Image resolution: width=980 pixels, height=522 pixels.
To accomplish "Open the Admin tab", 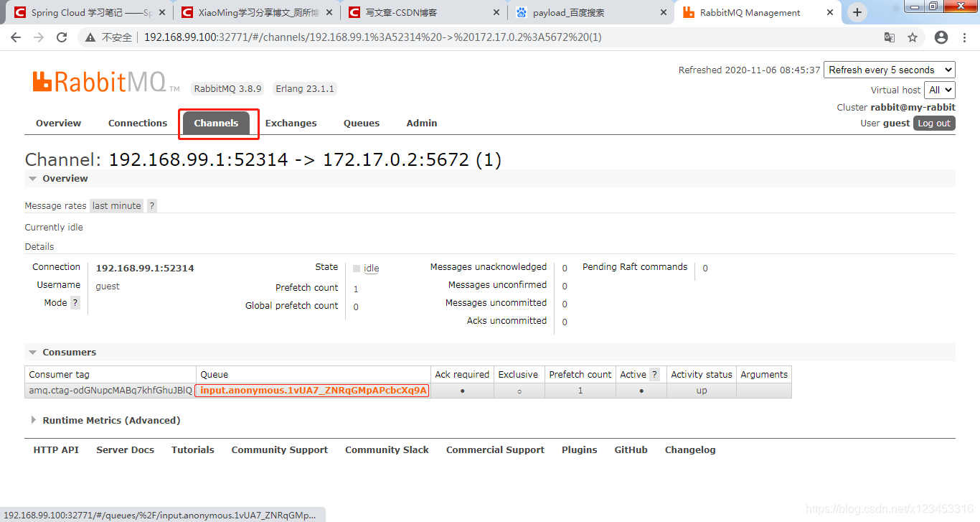I will (x=422, y=123).
